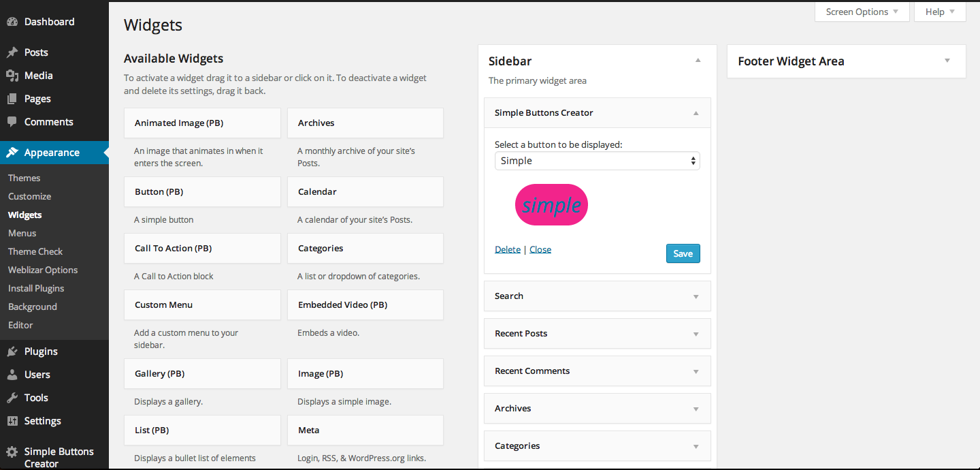Image resolution: width=980 pixels, height=470 pixels.
Task: Click the pink simple button preview
Action: (551, 205)
